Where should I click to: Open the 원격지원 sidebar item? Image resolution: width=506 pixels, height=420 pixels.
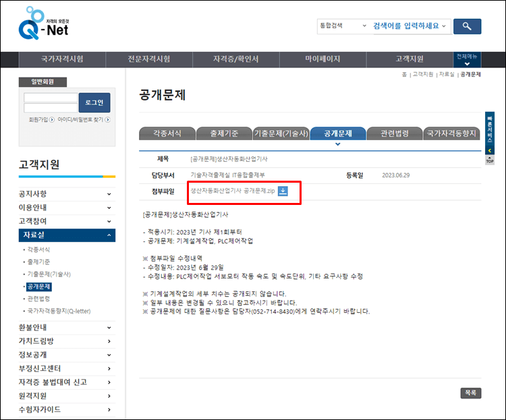click(x=67, y=396)
